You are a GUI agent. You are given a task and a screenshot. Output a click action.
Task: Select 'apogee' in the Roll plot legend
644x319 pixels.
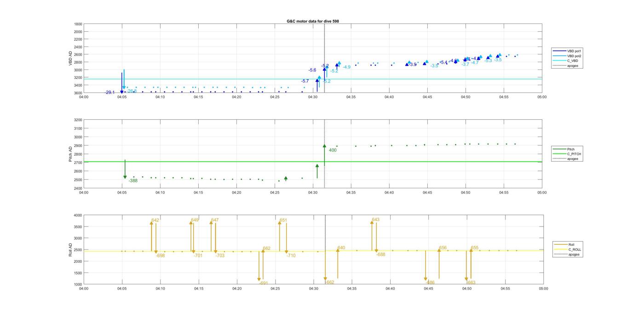(x=567, y=255)
